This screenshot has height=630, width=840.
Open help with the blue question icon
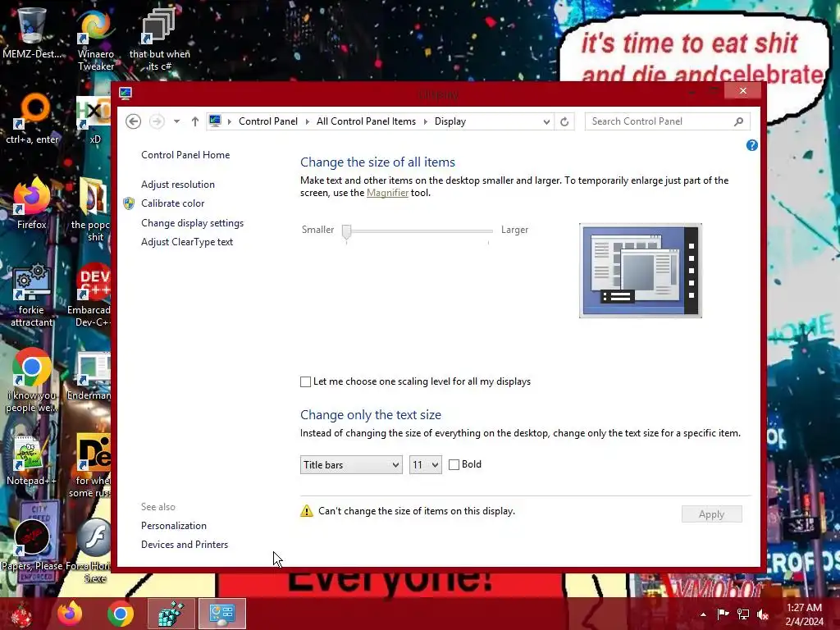click(x=751, y=145)
